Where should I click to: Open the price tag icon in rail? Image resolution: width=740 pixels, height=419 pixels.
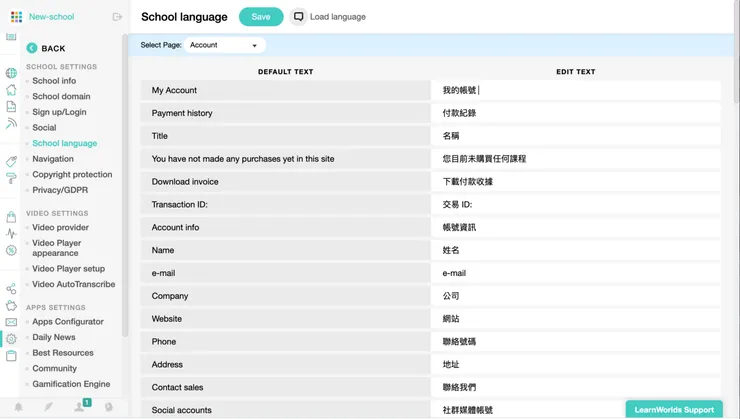pos(11,162)
